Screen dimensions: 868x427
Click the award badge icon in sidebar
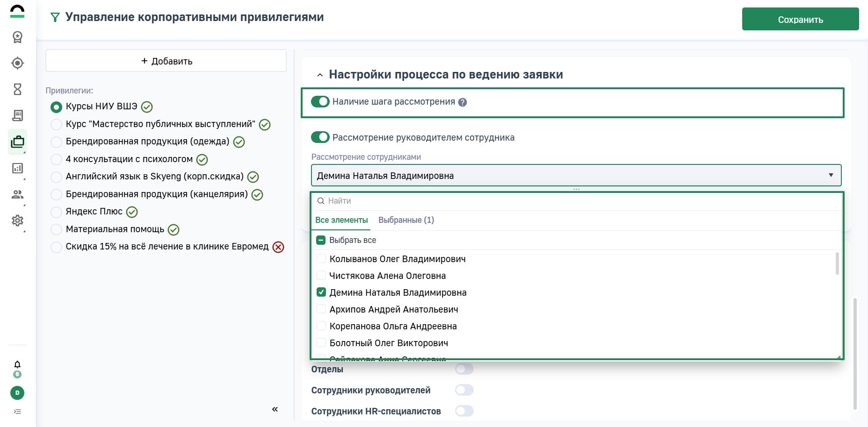(17, 37)
